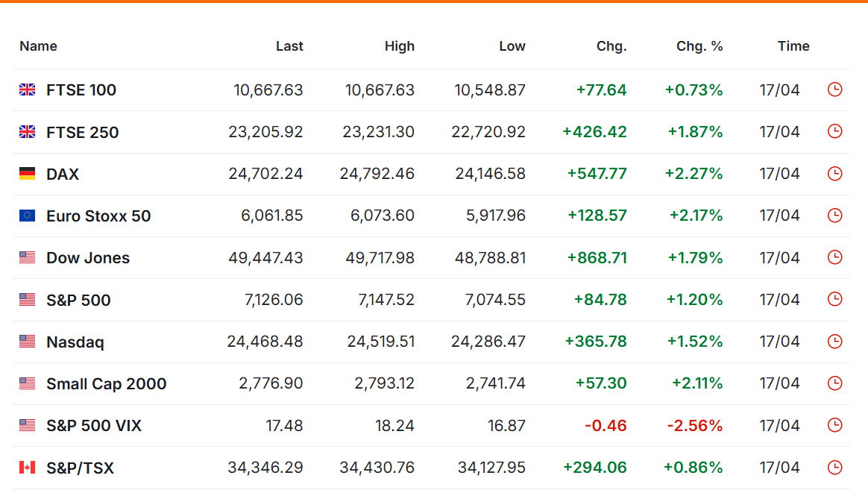Sort table by the Last column header
The image size is (868, 493).
[x=289, y=46]
